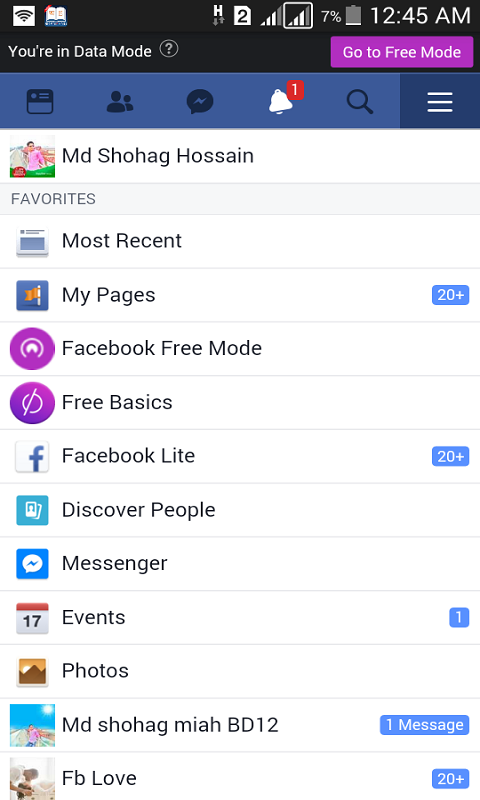Viewport: 480px width, 800px height.
Task: Open the Events calendar item
Action: click(240, 618)
